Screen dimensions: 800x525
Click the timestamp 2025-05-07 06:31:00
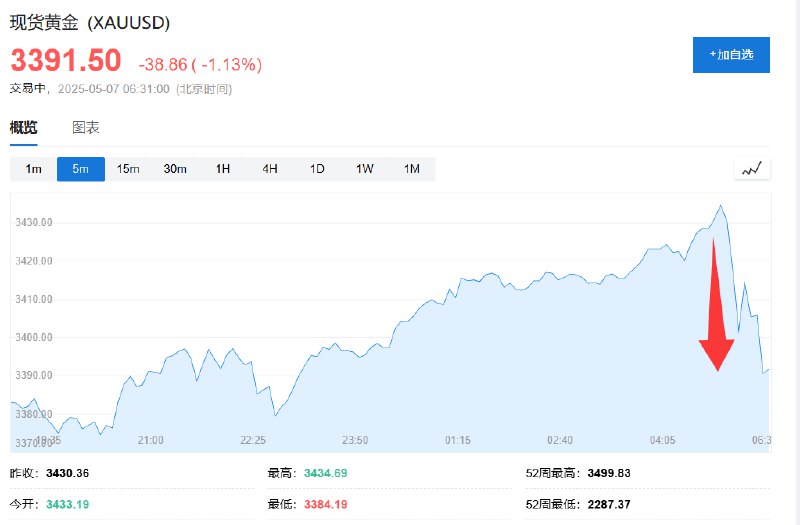(x=114, y=89)
